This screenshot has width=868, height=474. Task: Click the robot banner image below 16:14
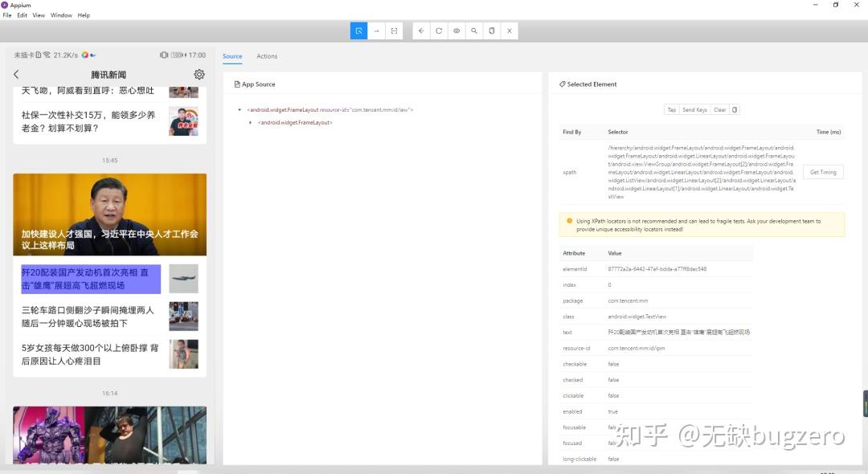pos(109,435)
